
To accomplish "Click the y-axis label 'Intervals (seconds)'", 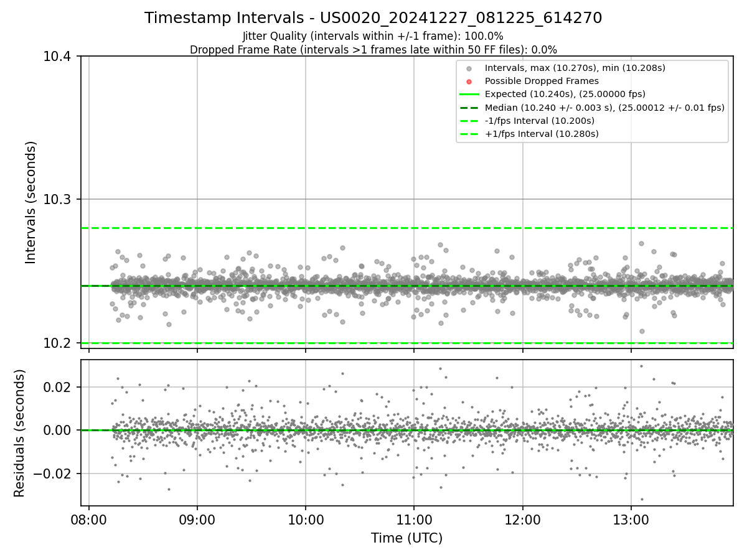I will pos(31,202).
